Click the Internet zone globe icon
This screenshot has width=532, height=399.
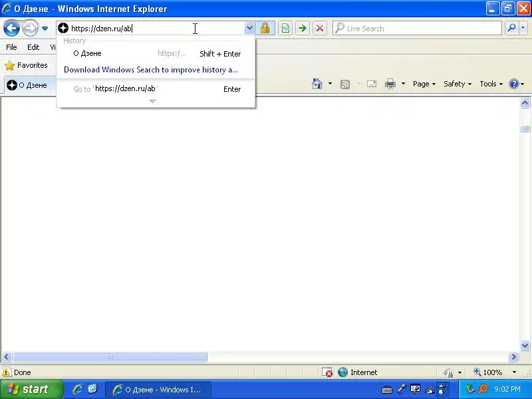tap(342, 372)
